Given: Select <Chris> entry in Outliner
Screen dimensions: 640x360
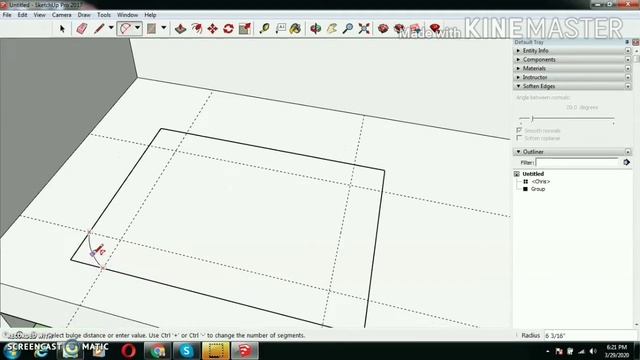Looking at the screenshot, I should [541, 181].
